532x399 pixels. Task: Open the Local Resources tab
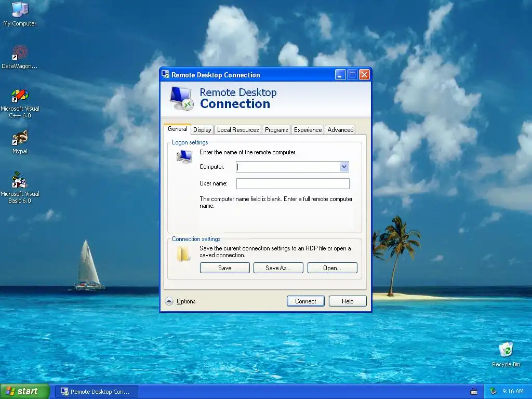[238, 129]
